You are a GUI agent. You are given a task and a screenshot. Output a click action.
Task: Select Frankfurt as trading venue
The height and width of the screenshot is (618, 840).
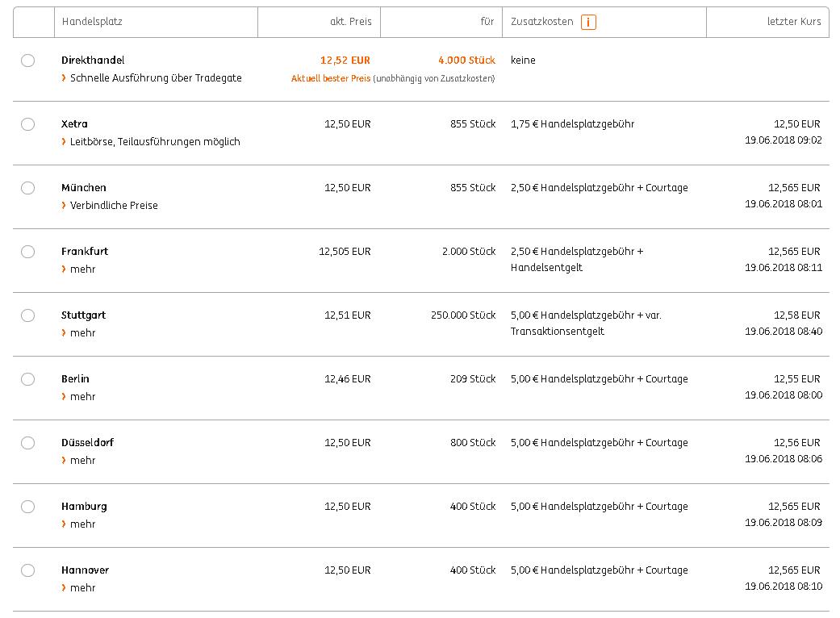coord(28,252)
